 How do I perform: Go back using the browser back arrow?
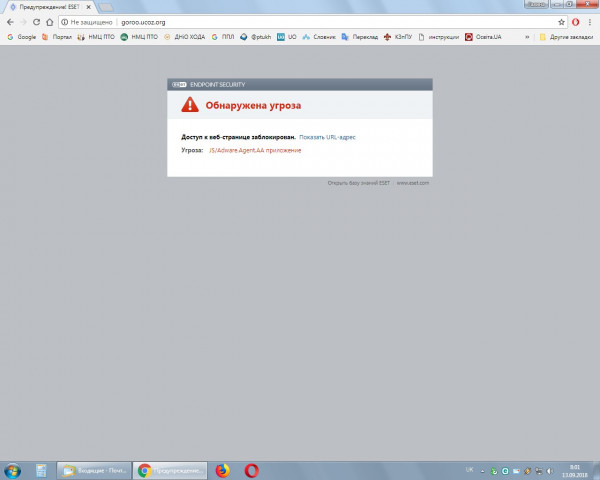pos(10,22)
